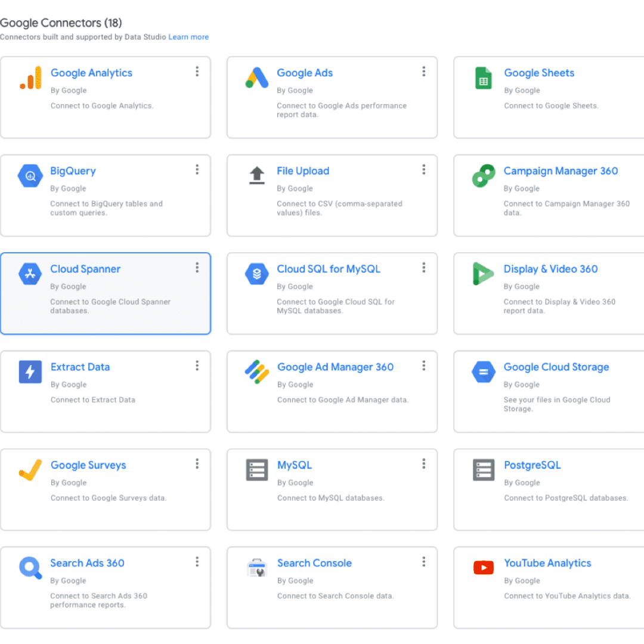Click the Cloud SQL for MySQL title
Viewport: 644px width, 644px height.
click(x=329, y=269)
